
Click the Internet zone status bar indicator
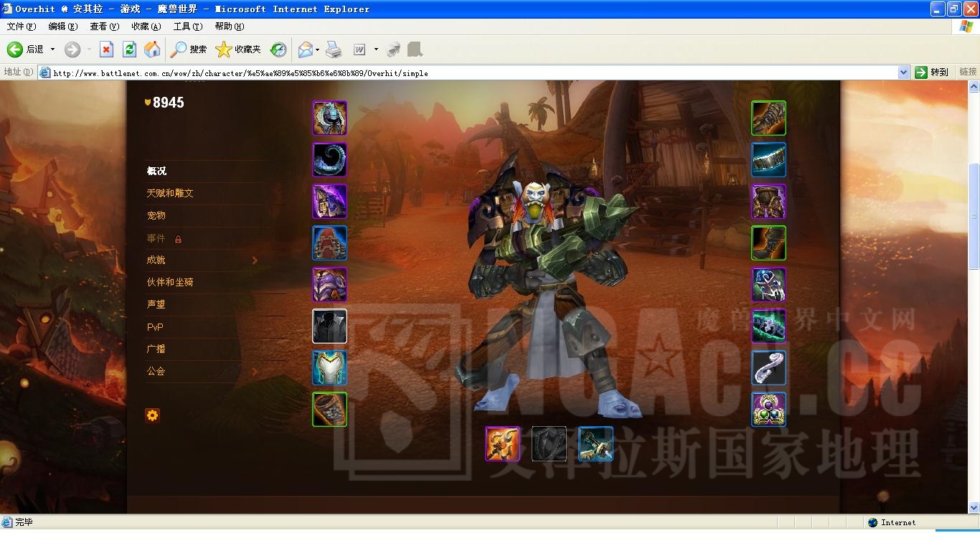(891, 522)
